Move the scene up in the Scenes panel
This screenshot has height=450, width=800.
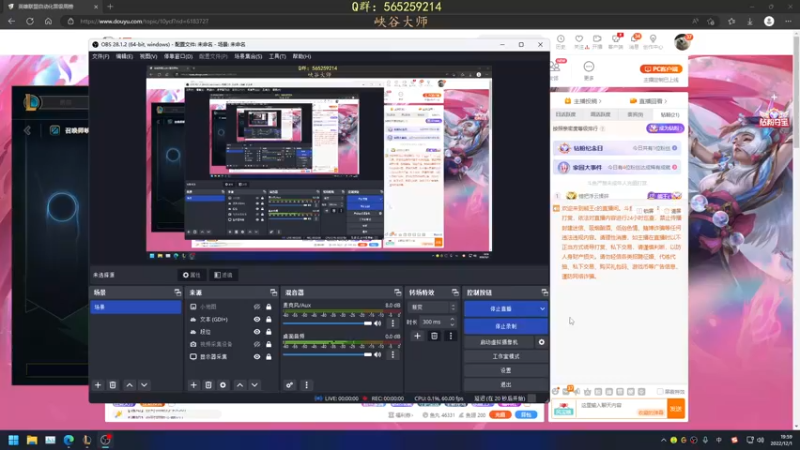[130, 385]
